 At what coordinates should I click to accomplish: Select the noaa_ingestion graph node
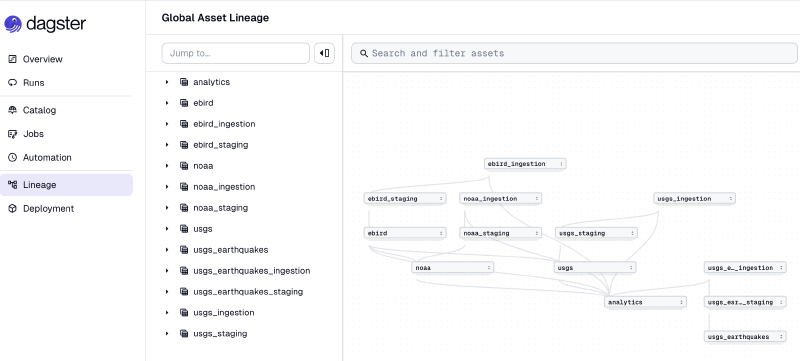point(501,198)
